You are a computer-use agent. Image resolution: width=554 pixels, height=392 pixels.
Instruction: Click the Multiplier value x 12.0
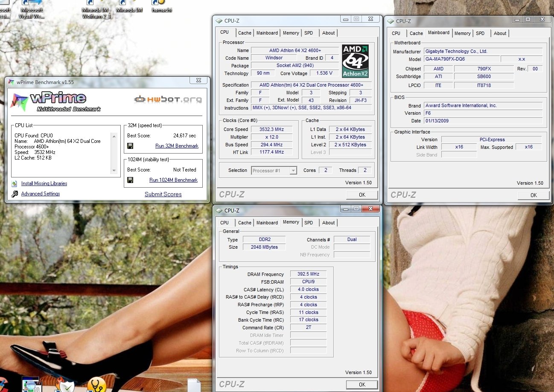pos(271,137)
